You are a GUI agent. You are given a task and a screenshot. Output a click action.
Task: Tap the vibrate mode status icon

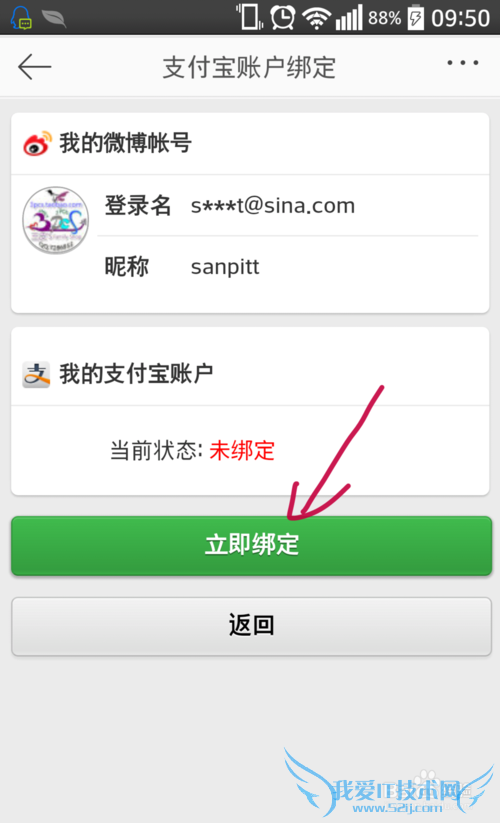point(249,17)
